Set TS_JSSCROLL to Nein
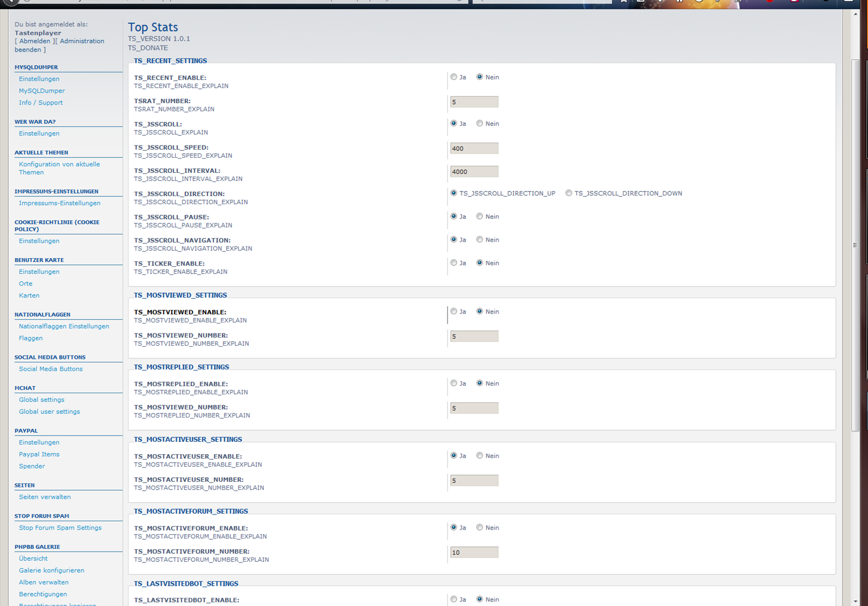The width and height of the screenshot is (868, 606). tap(480, 124)
